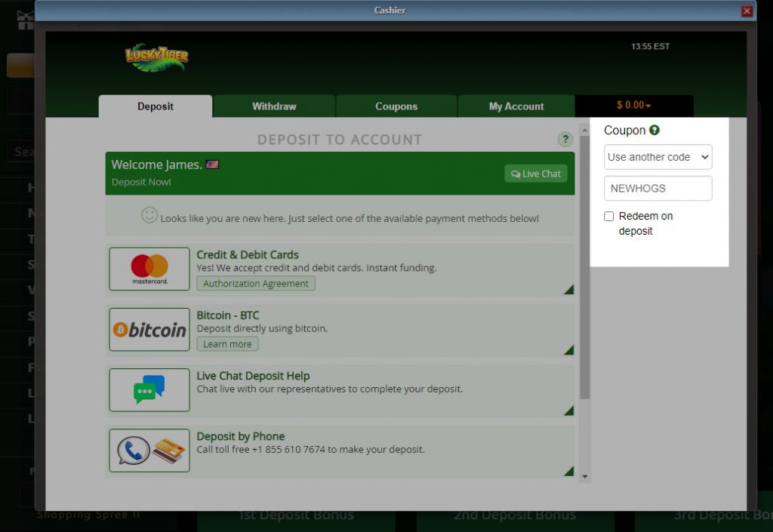This screenshot has height=532, width=773.
Task: Click the chat bubbles icon for Live Chat Deposit Help
Action: tap(149, 389)
